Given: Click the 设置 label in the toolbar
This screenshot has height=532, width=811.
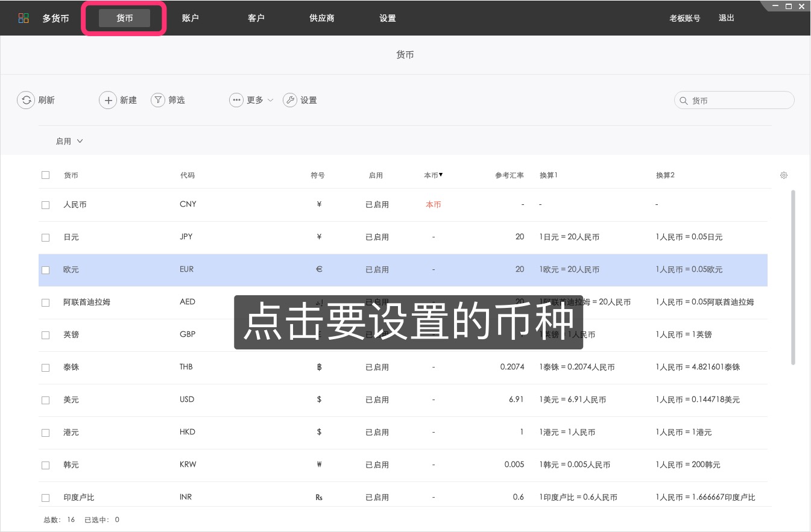Looking at the screenshot, I should click(309, 100).
